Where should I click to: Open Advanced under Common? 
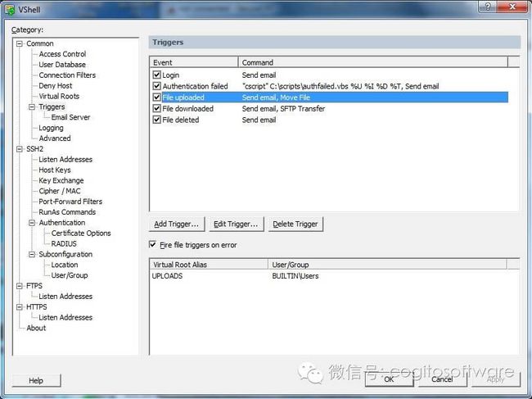[55, 138]
